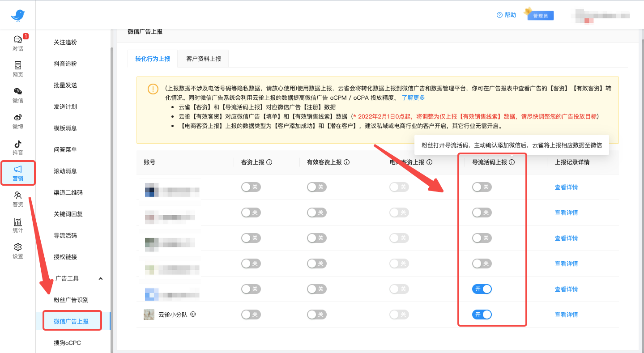Click info icon beside 有效客资上报 header

(347, 162)
